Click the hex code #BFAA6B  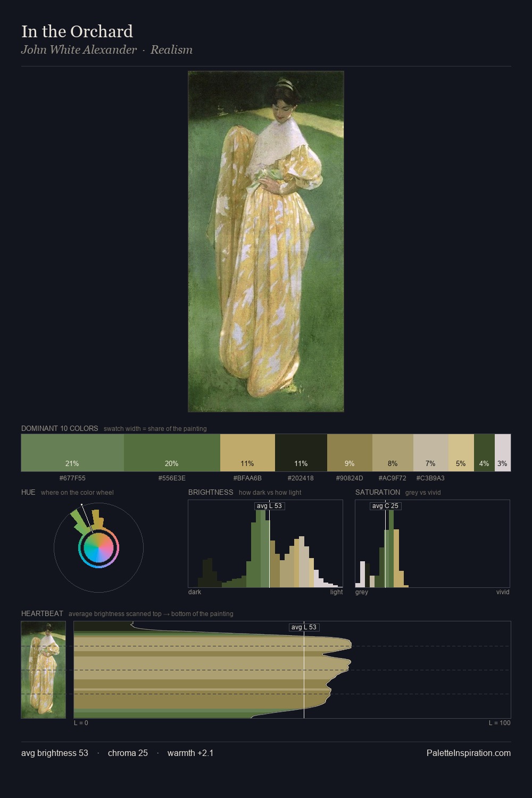pyautogui.click(x=247, y=478)
